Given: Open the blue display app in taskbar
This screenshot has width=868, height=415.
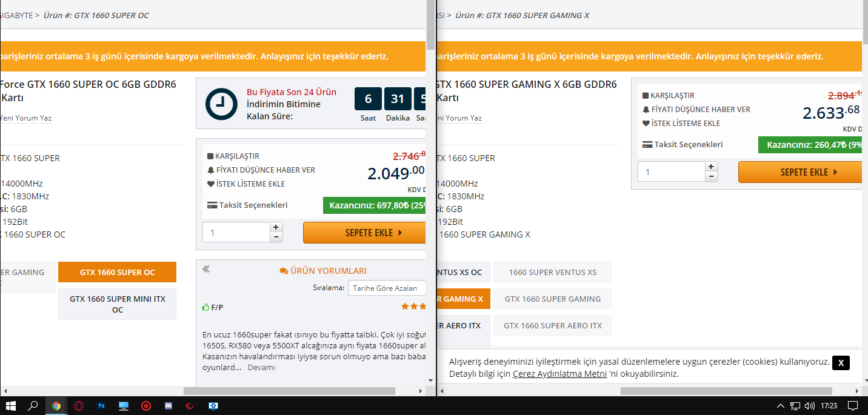Looking at the screenshot, I should (213, 406).
